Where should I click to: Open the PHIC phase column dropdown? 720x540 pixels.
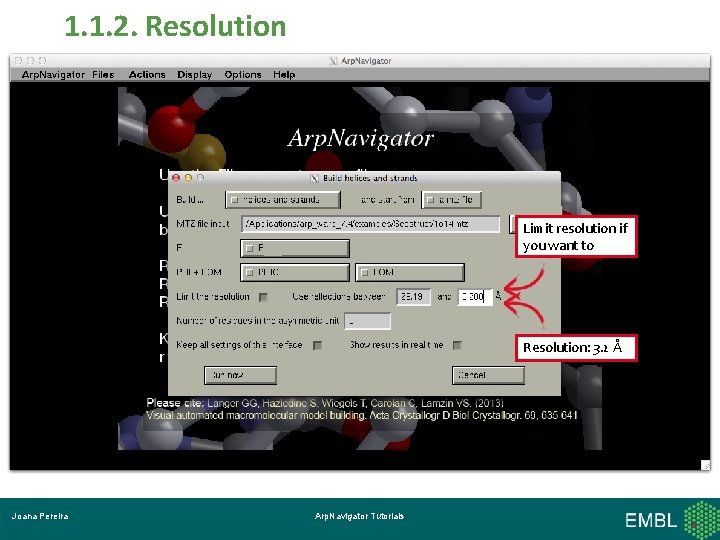295,272
